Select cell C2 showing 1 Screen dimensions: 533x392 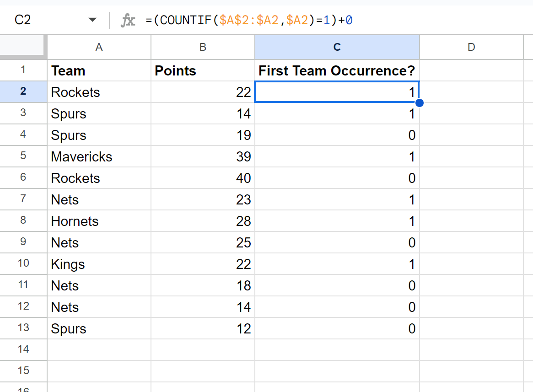pyautogui.click(x=337, y=92)
